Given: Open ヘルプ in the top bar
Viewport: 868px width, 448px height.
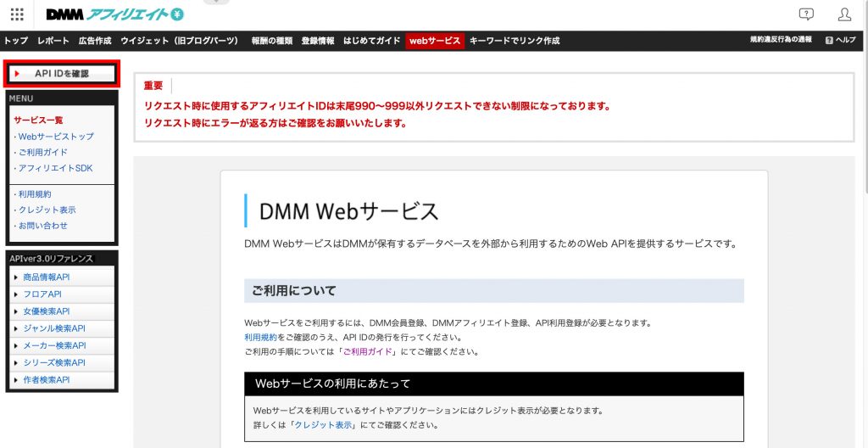Looking at the screenshot, I should coord(841,41).
